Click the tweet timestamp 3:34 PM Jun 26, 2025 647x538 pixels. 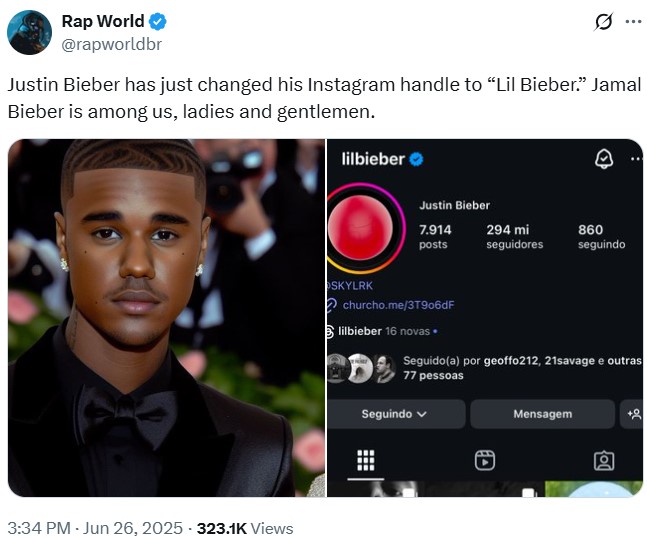tap(95, 528)
